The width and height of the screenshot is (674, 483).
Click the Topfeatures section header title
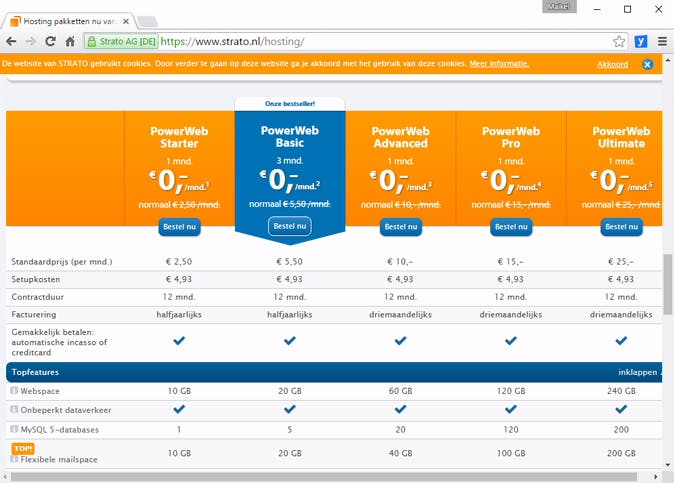point(35,372)
